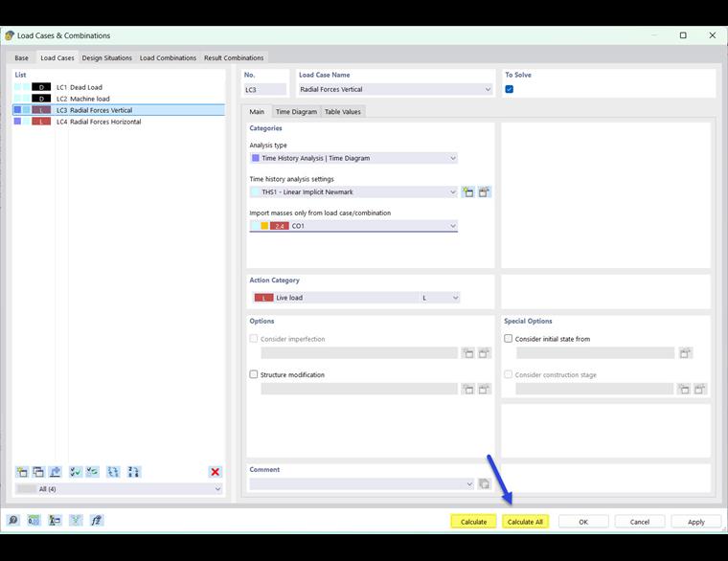Click edit construction stage icon
This screenshot has width=728, height=561.
699,389
